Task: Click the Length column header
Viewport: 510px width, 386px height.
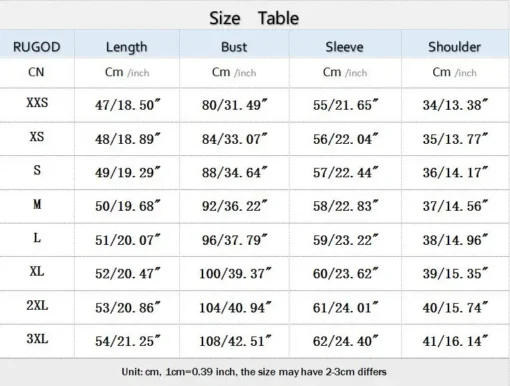Action: click(127, 47)
